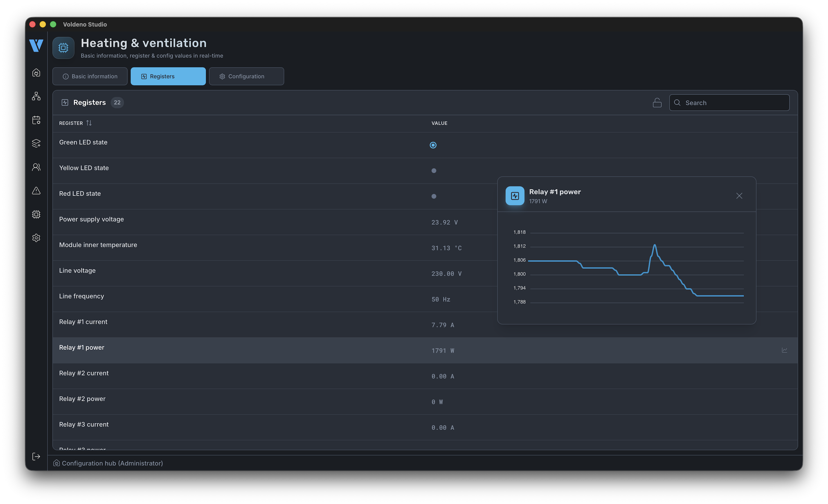Open the alerts warning icon in the sidebar
The image size is (828, 504).
point(36,190)
